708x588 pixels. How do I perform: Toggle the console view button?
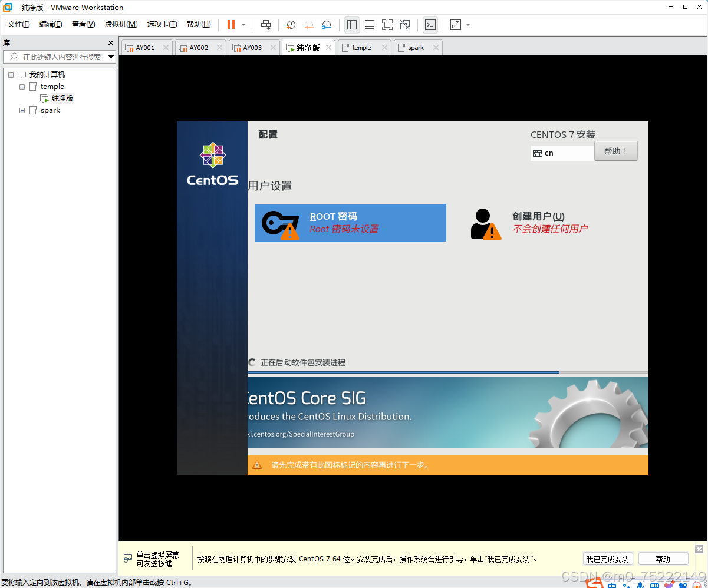430,25
